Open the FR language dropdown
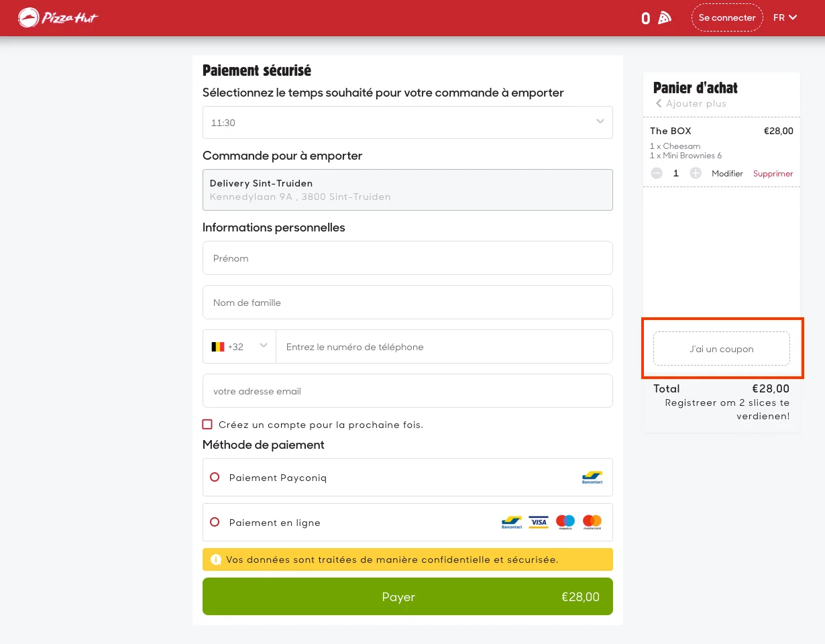Image resolution: width=825 pixels, height=644 pixels. coord(785,17)
